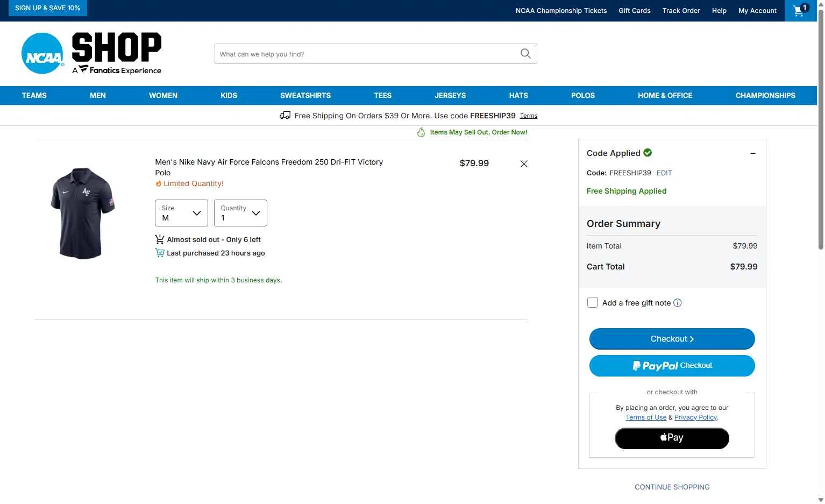Click the 'Order Summary' heading
The height and width of the screenshot is (504, 825).
click(623, 224)
